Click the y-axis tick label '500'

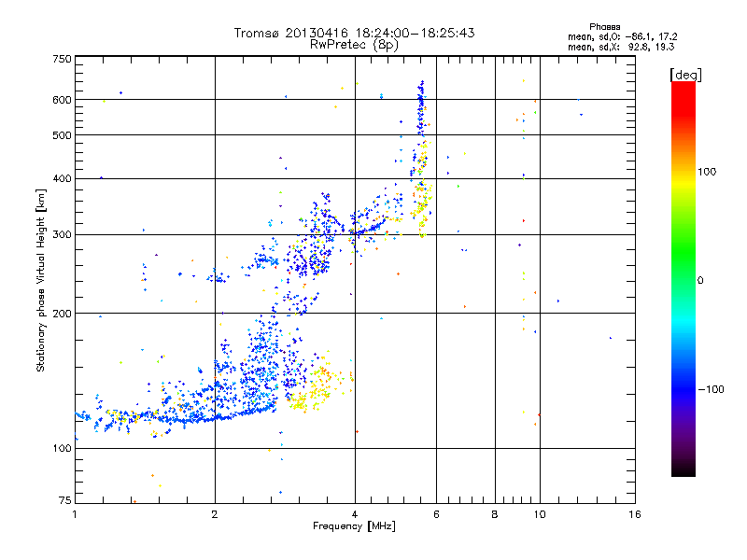(62, 135)
